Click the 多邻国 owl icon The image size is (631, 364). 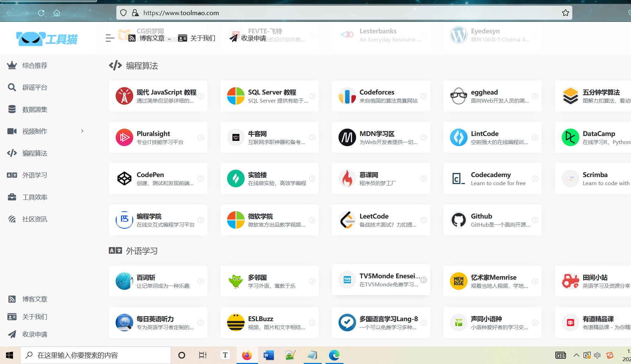click(x=236, y=281)
